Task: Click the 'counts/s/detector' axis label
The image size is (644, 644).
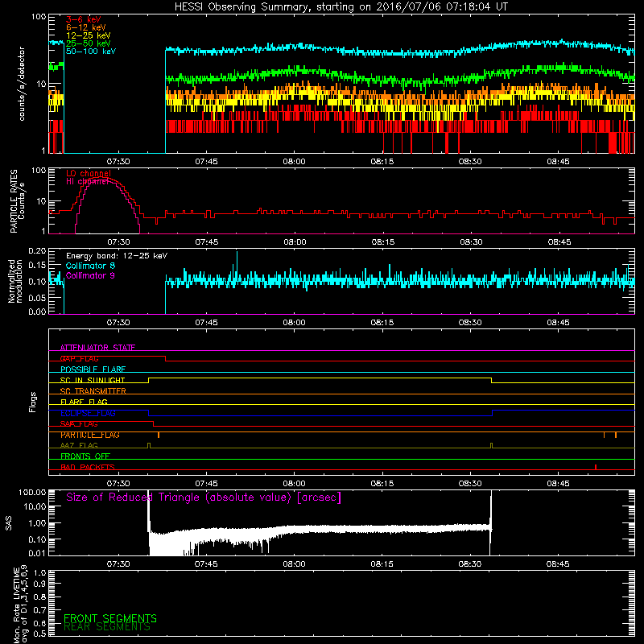Action: click(x=22, y=84)
